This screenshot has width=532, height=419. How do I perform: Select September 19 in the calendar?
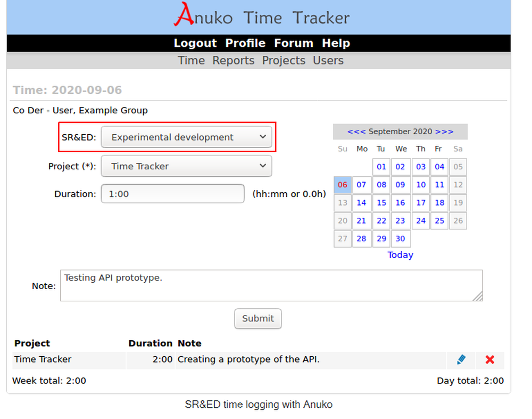point(458,203)
